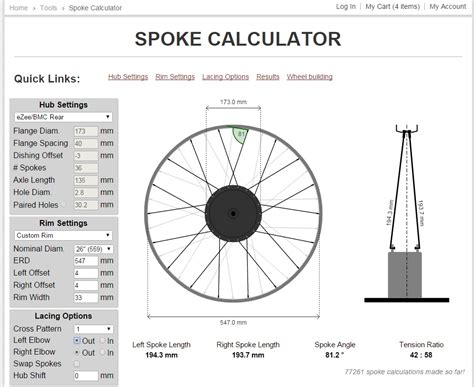Click the Hub Settings panel header

(x=63, y=105)
